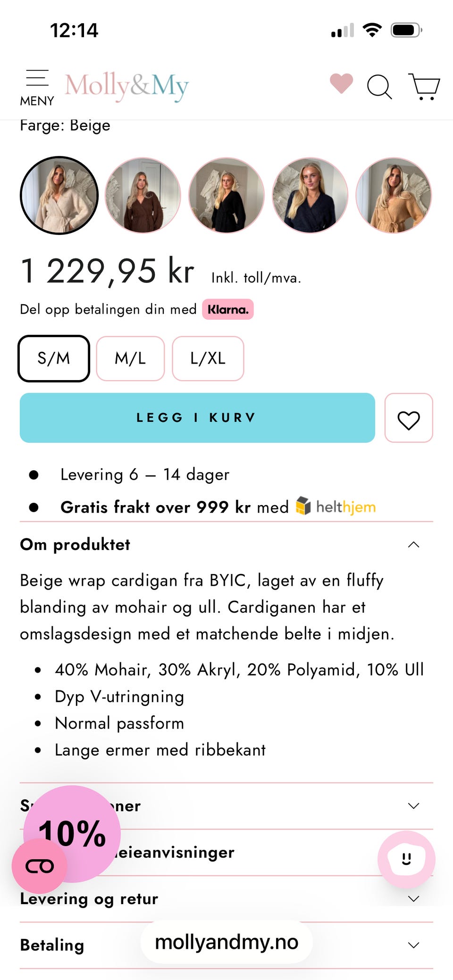Tap the pink infinity loyalty icon
Image resolution: width=453 pixels, height=980 pixels.
(40, 866)
